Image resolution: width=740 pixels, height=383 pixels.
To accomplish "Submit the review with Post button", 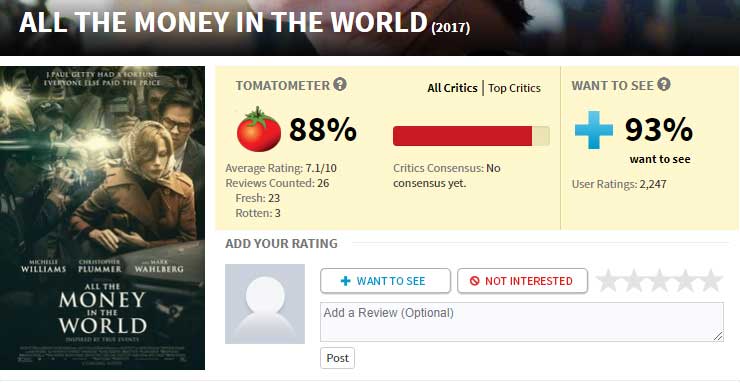I will (x=337, y=358).
